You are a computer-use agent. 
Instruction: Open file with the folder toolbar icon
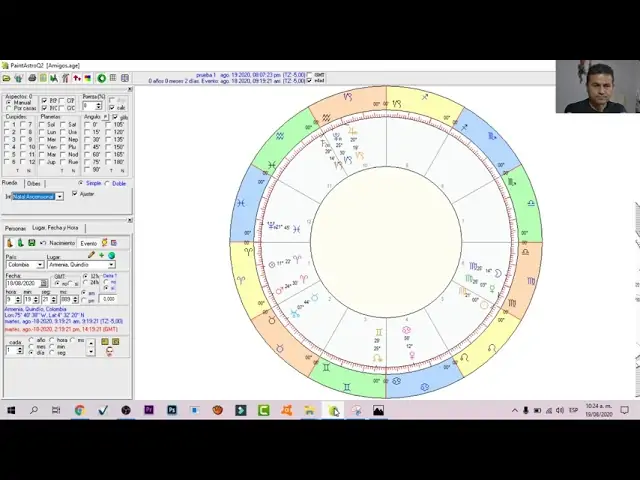point(7,78)
